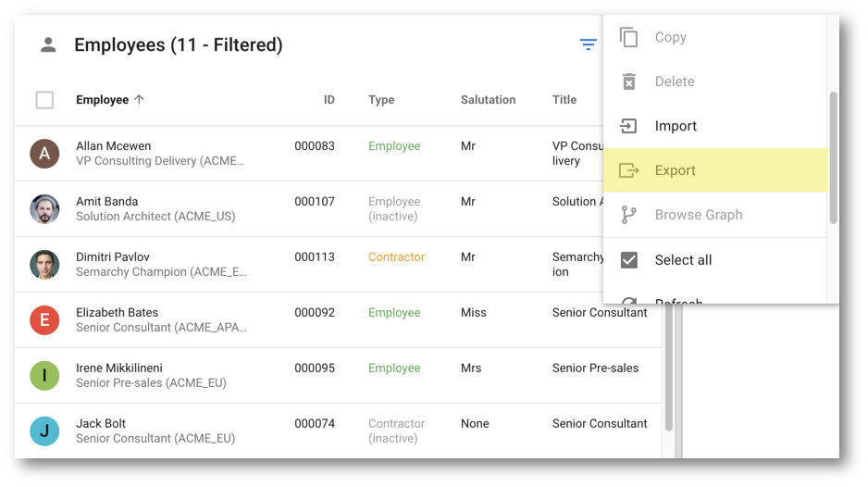Click the Browse Graph branch icon
Viewport: 868px width, 487px height.
point(628,215)
